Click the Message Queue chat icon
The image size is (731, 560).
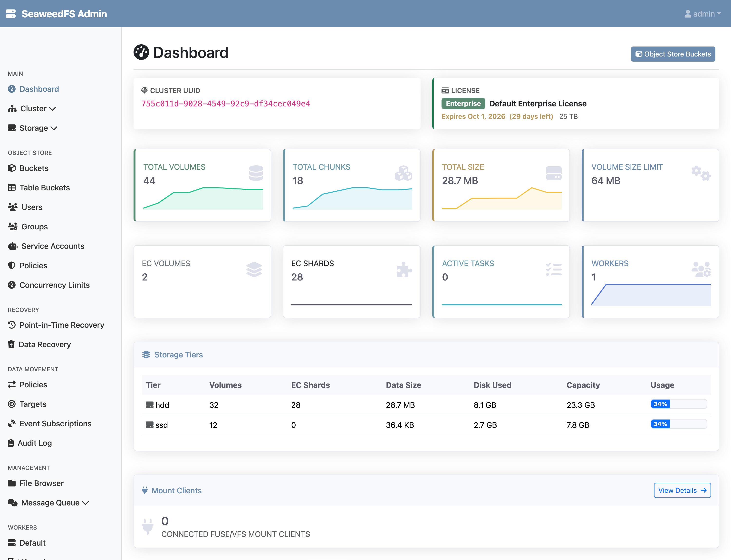(x=13, y=503)
